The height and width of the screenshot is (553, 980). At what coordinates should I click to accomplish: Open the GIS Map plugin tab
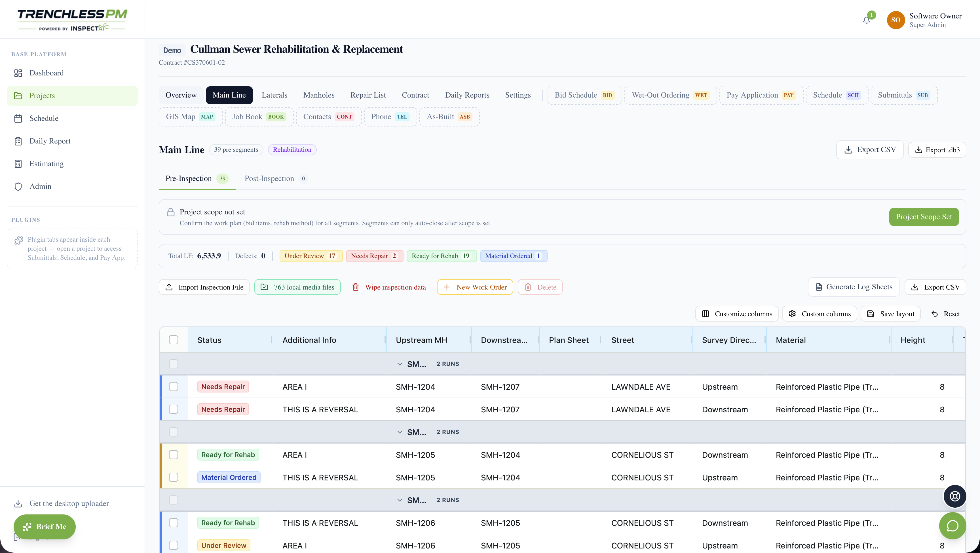pos(191,117)
